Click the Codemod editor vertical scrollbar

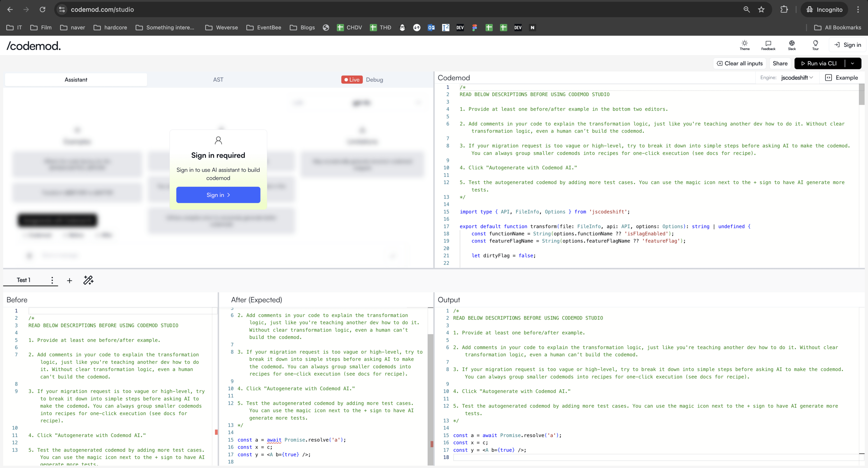point(861,94)
